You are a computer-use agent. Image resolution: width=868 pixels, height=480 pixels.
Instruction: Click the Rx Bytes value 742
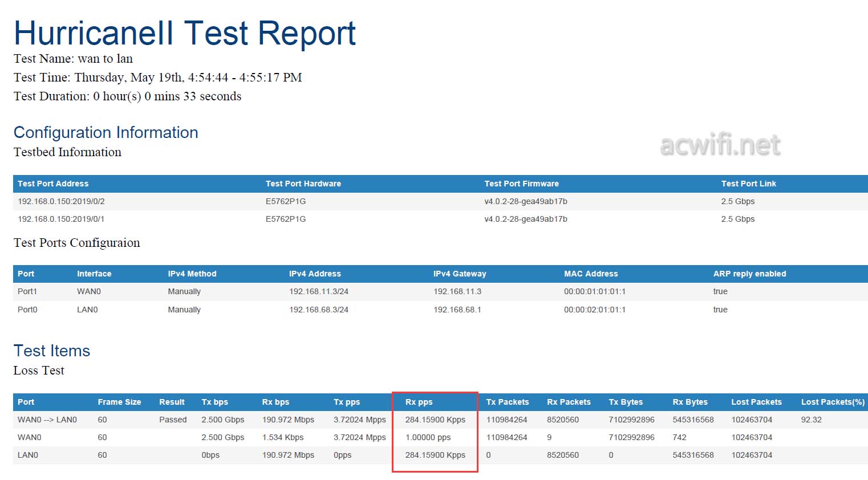[679, 437]
